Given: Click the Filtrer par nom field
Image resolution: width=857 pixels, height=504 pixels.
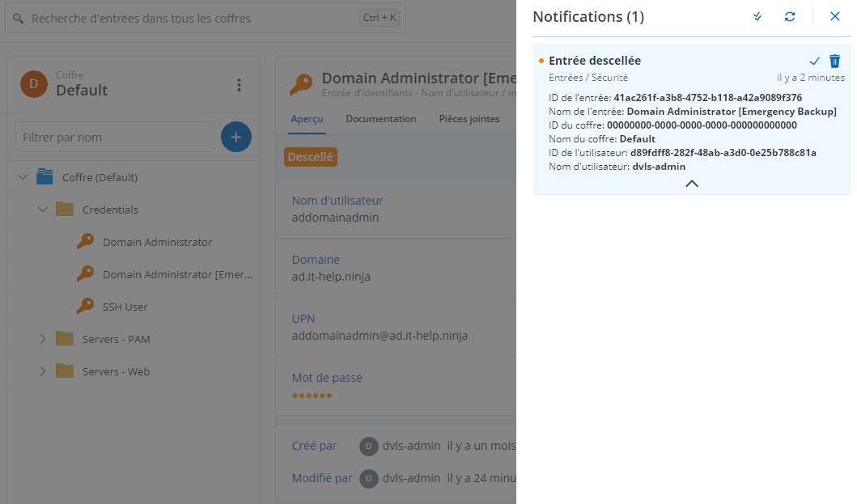Looking at the screenshot, I should coord(115,138).
